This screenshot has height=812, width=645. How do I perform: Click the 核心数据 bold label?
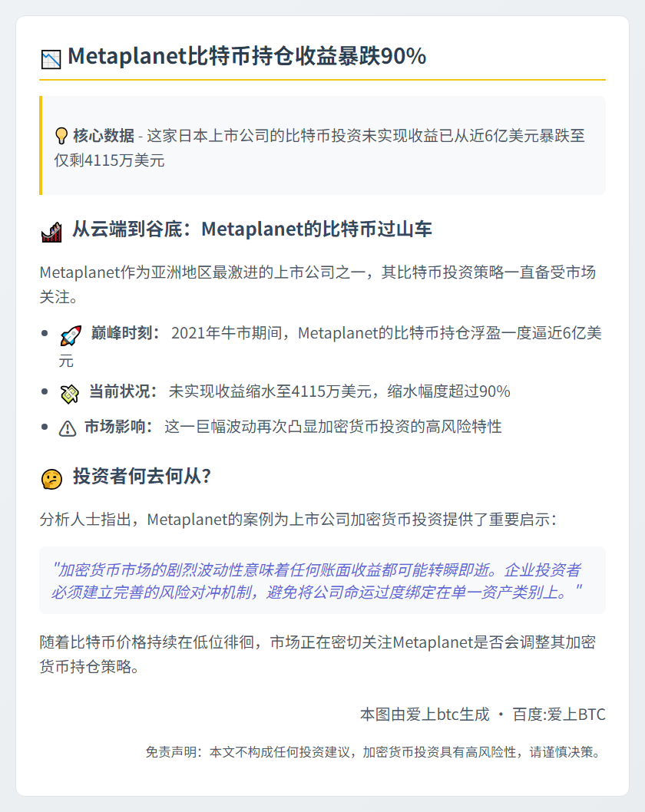tap(104, 136)
